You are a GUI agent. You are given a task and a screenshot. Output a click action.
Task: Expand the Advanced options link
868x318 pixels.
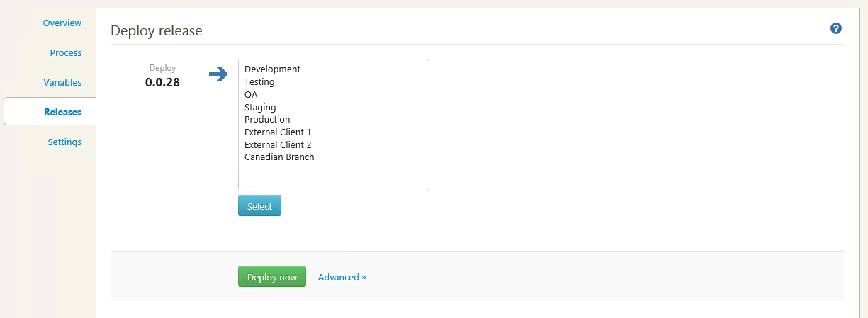tap(342, 278)
